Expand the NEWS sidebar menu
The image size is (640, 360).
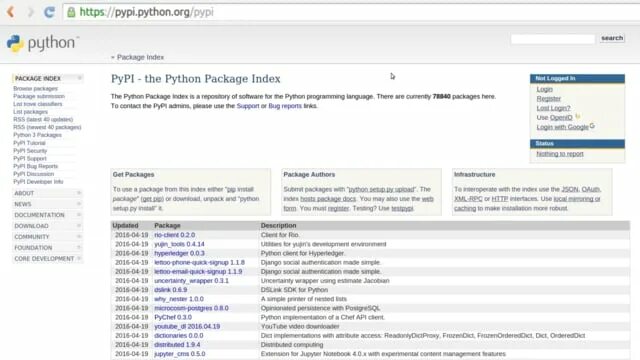click(48, 204)
